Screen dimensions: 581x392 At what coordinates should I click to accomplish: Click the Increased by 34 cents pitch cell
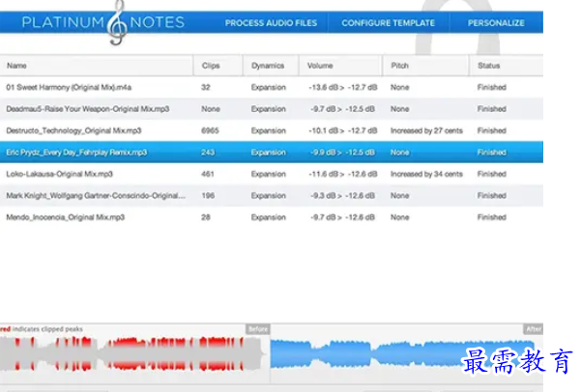[x=426, y=174]
